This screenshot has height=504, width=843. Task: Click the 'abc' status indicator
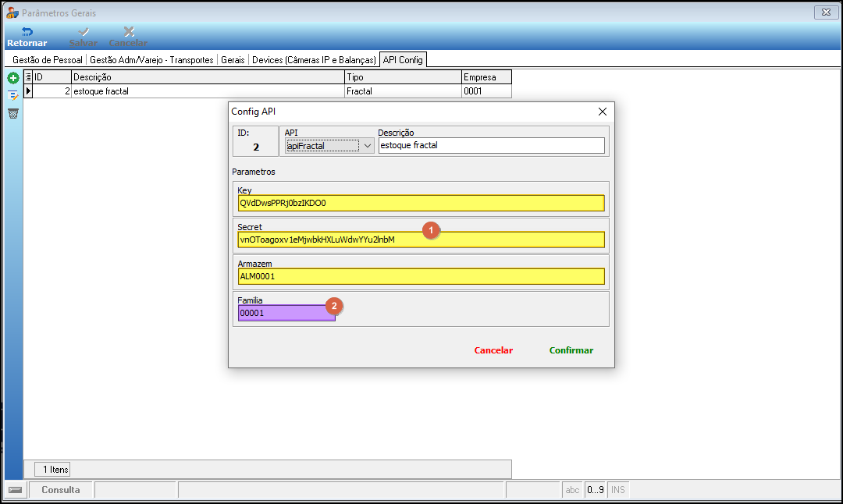pos(573,489)
